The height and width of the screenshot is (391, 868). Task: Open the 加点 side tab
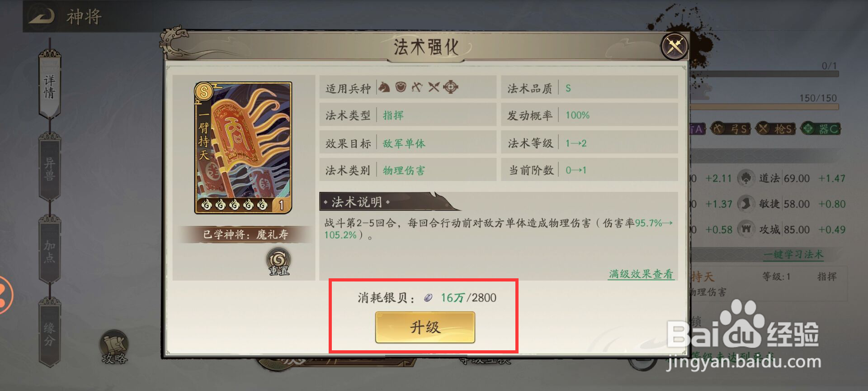[x=49, y=251]
